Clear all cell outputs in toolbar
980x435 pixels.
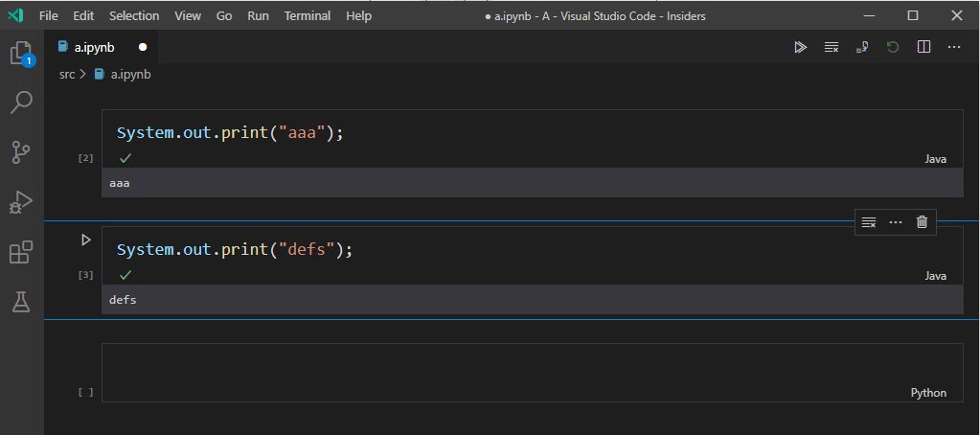click(x=832, y=48)
